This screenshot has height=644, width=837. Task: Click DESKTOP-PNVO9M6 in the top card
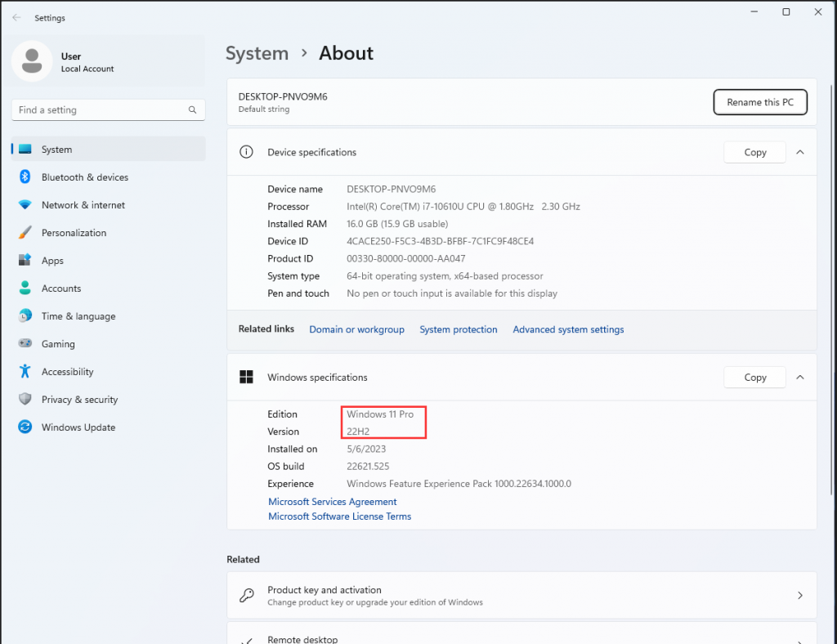[x=283, y=96]
